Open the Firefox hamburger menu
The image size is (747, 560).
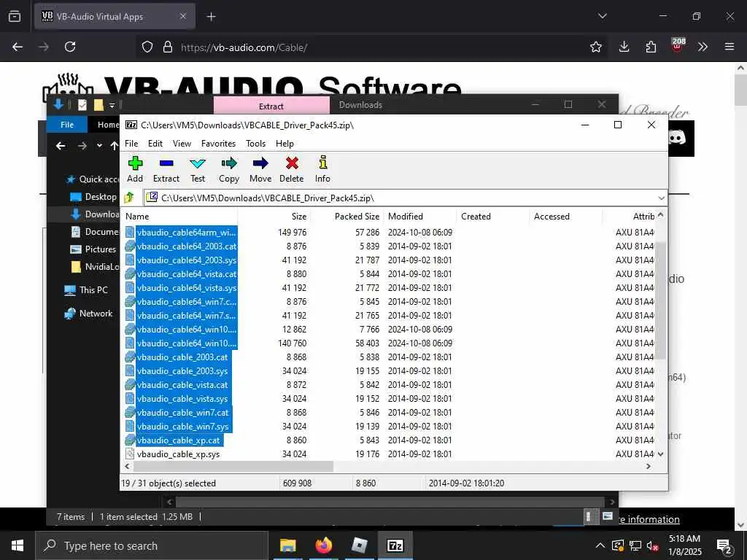(x=729, y=47)
